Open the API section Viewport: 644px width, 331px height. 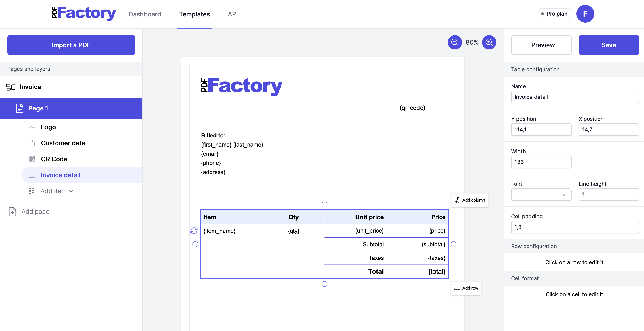click(233, 14)
